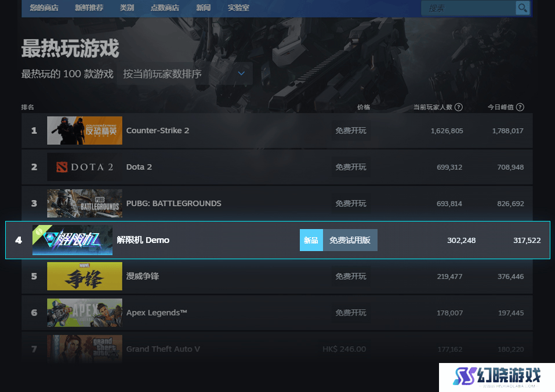Open the Grand Theft Auto V thumbnail
This screenshot has height=392, width=555.
pyautogui.click(x=85, y=349)
